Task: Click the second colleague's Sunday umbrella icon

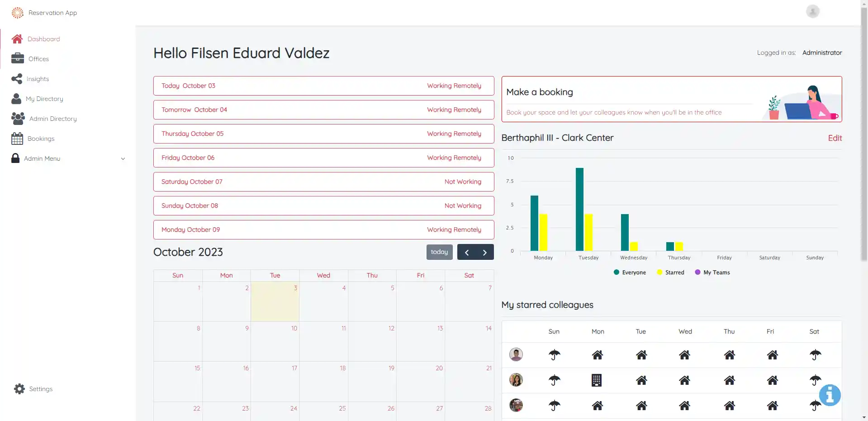Action: click(554, 380)
